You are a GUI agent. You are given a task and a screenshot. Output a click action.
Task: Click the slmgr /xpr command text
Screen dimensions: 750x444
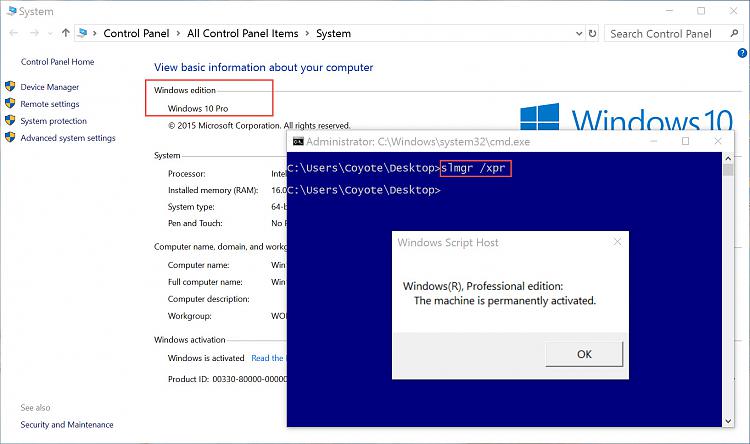[473, 168]
